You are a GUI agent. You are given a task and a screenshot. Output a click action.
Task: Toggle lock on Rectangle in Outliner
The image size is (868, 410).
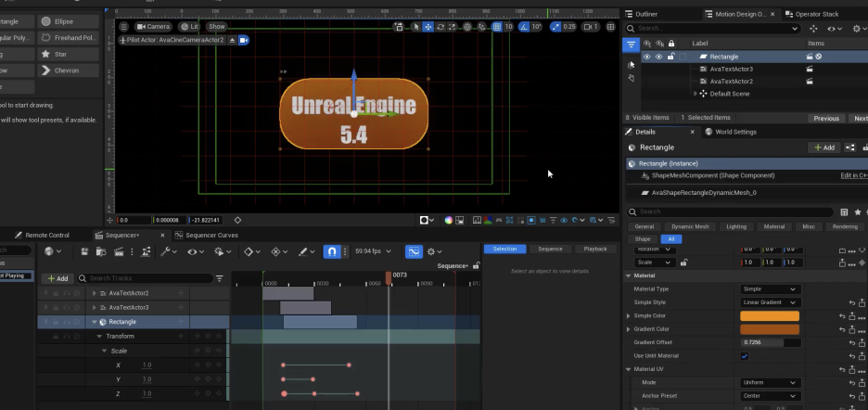tap(670, 57)
